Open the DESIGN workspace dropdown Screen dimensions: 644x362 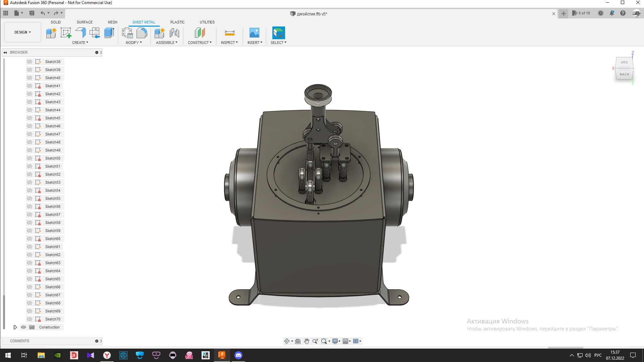tap(22, 32)
